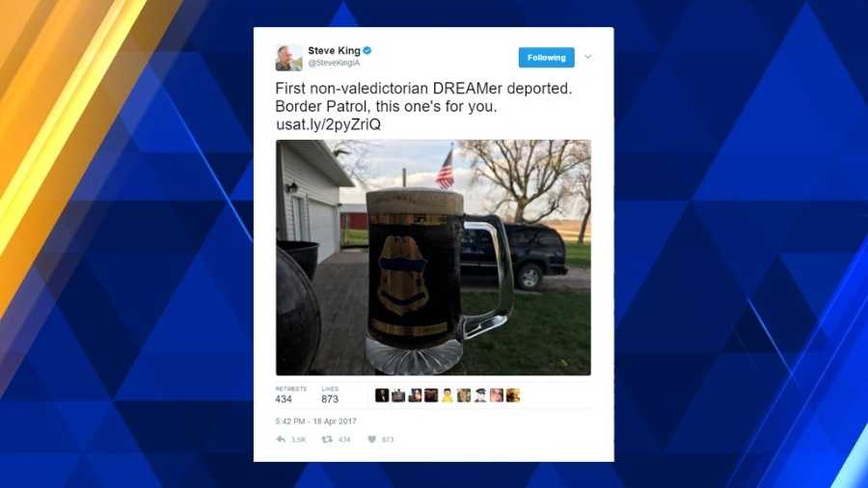Click the retweet icon below the tweet
This screenshot has width=868, height=488.
pyautogui.click(x=327, y=440)
